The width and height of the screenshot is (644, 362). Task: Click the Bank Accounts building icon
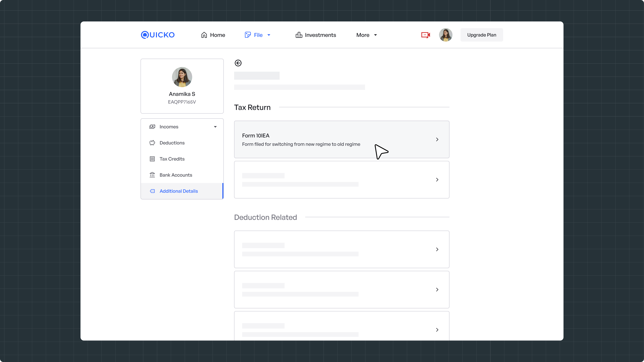pos(152,175)
